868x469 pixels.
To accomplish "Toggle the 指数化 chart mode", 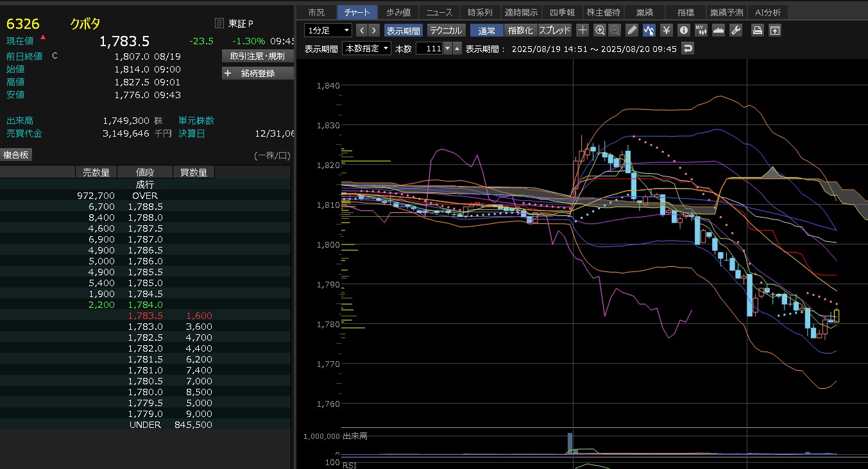I will click(520, 30).
